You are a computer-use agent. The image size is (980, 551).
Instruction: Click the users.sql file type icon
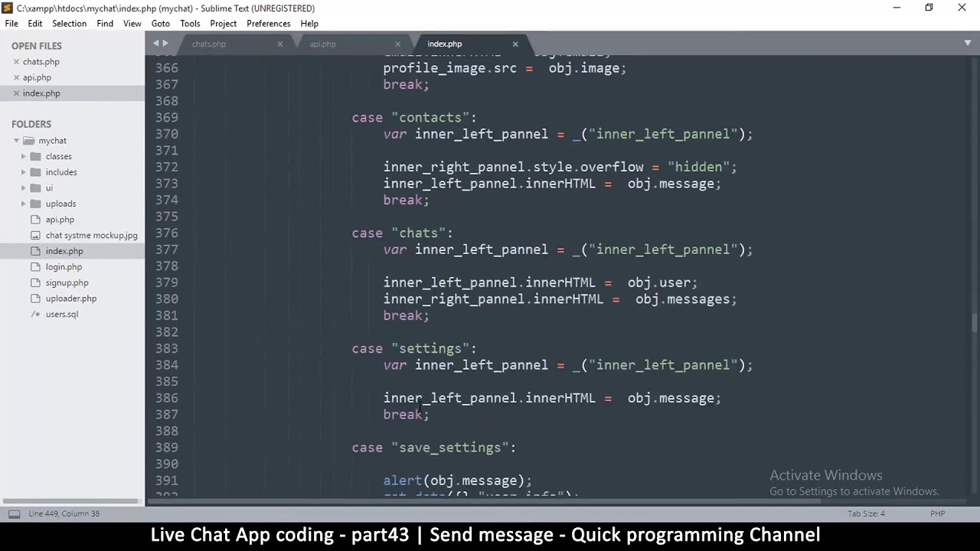coord(35,315)
